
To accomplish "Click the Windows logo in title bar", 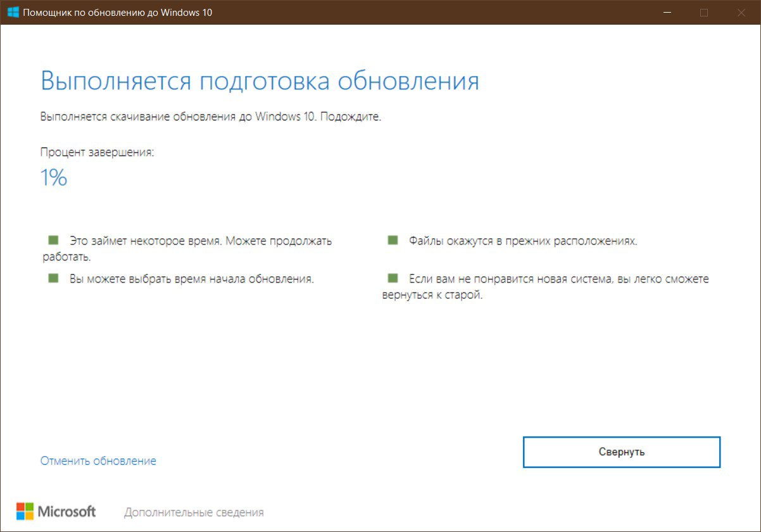I will click(x=13, y=12).
